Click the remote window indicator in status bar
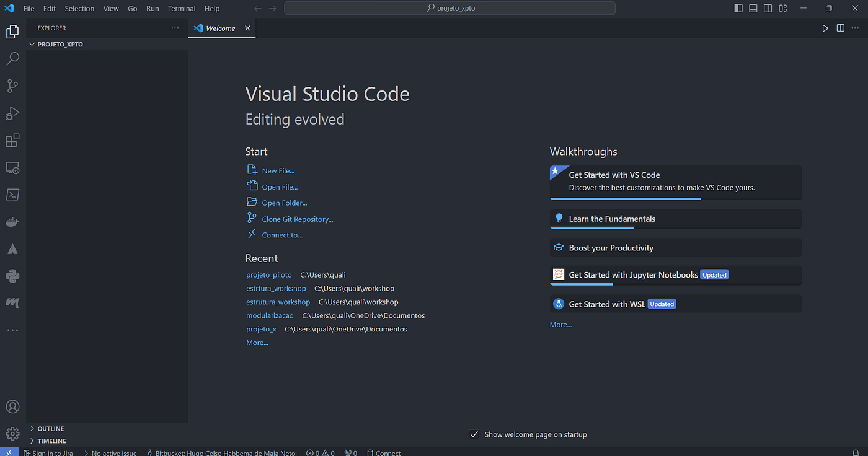 coord(9,452)
